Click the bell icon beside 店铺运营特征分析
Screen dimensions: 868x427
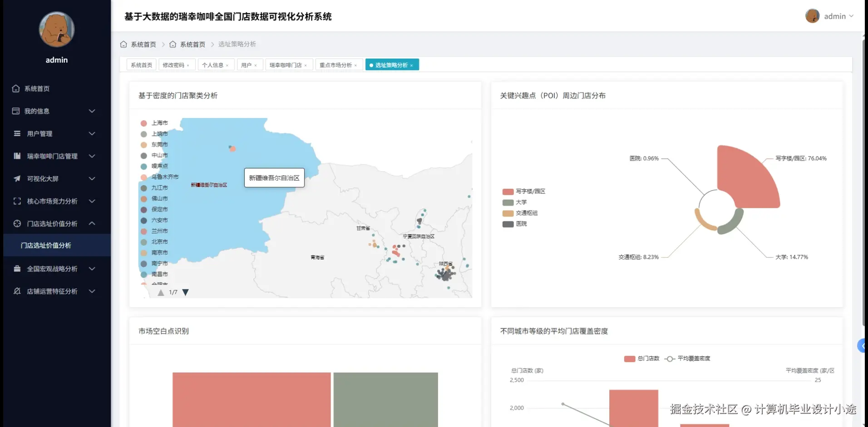17,291
